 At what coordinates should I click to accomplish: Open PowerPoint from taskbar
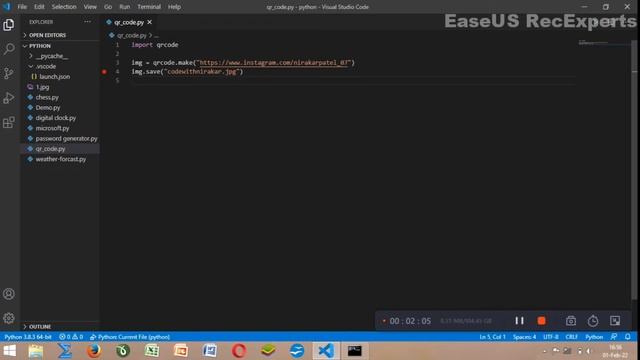point(181,351)
